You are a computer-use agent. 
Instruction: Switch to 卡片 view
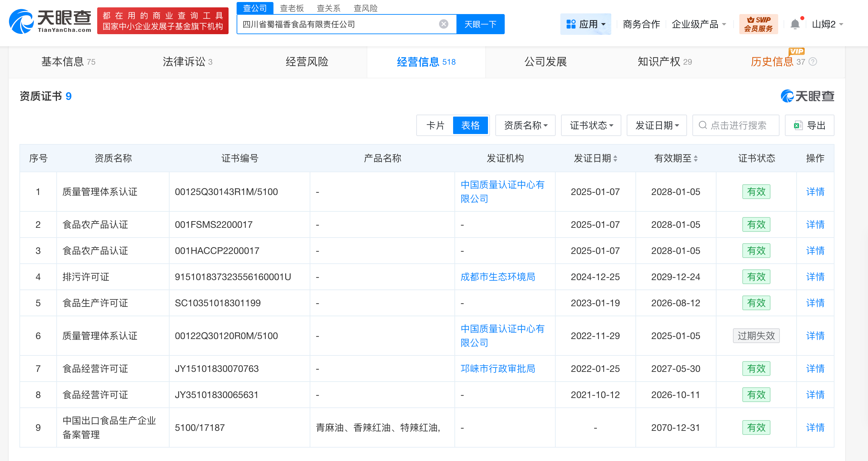tap(435, 126)
